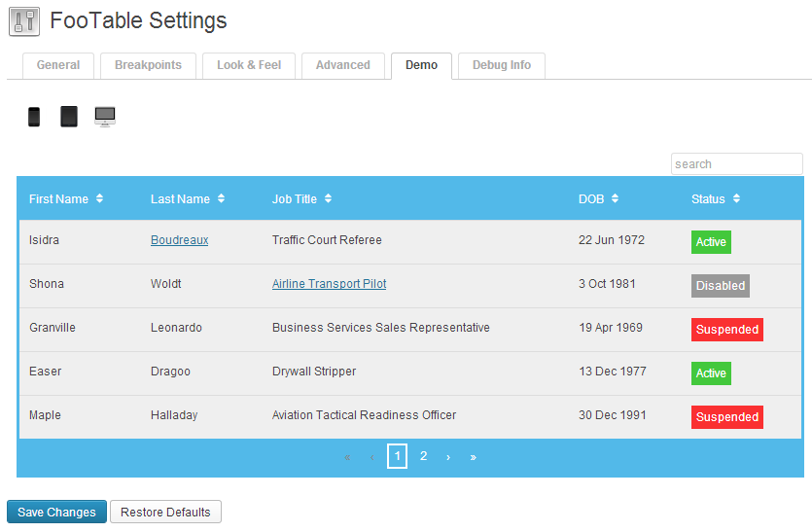This screenshot has width=812, height=532.
Task: Click the tablet device preview icon
Action: pos(68,117)
